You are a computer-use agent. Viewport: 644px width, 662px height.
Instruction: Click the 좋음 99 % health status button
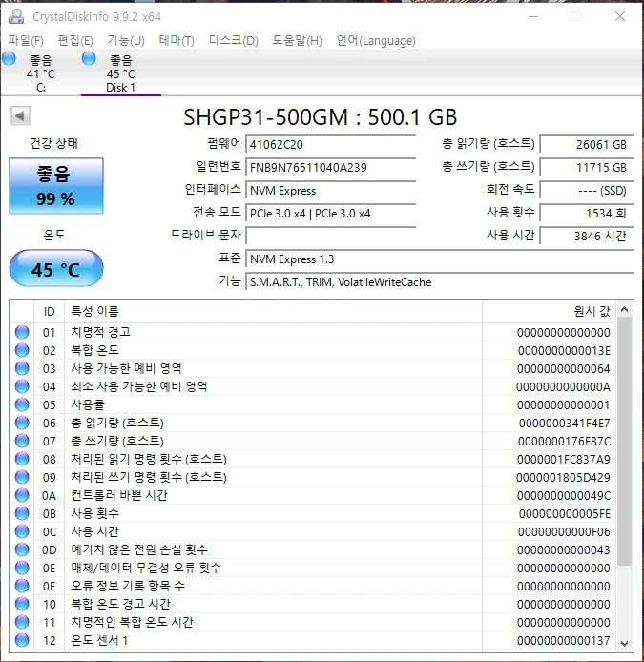pyautogui.click(x=56, y=186)
